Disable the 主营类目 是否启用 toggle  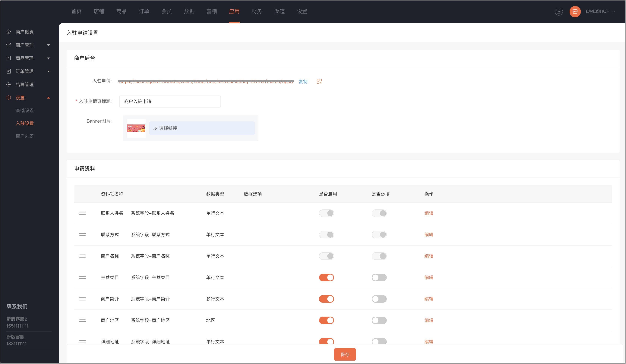326,277
